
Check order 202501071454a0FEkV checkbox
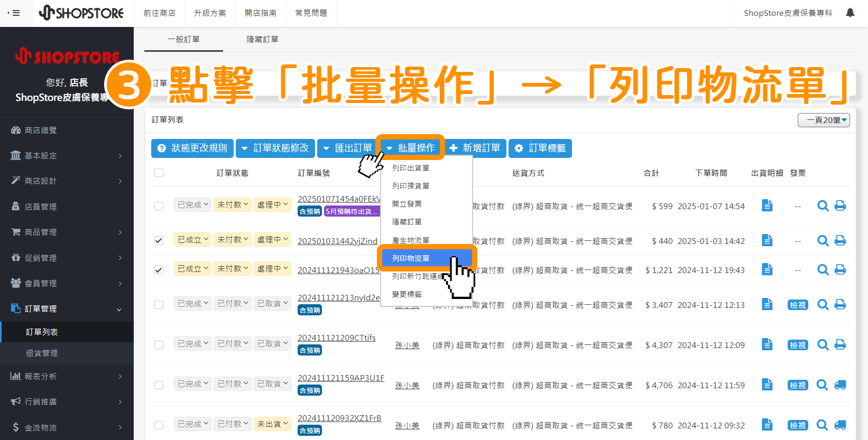(159, 206)
